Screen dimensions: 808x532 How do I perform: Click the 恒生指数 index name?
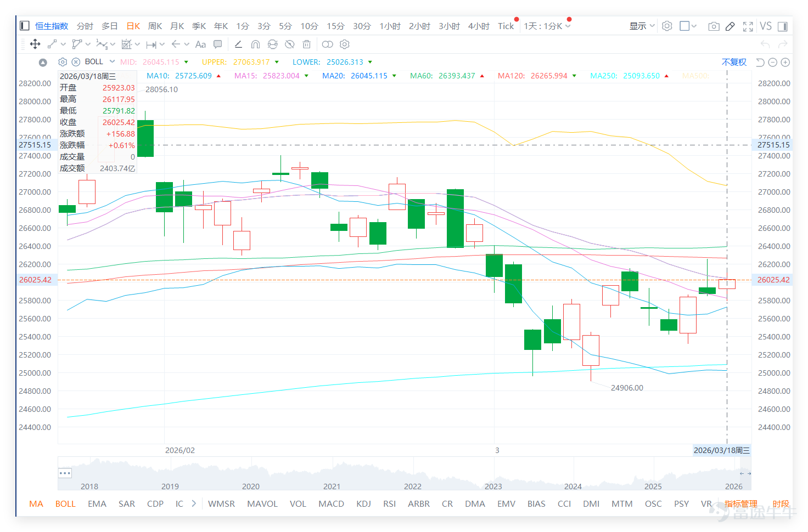click(x=52, y=26)
